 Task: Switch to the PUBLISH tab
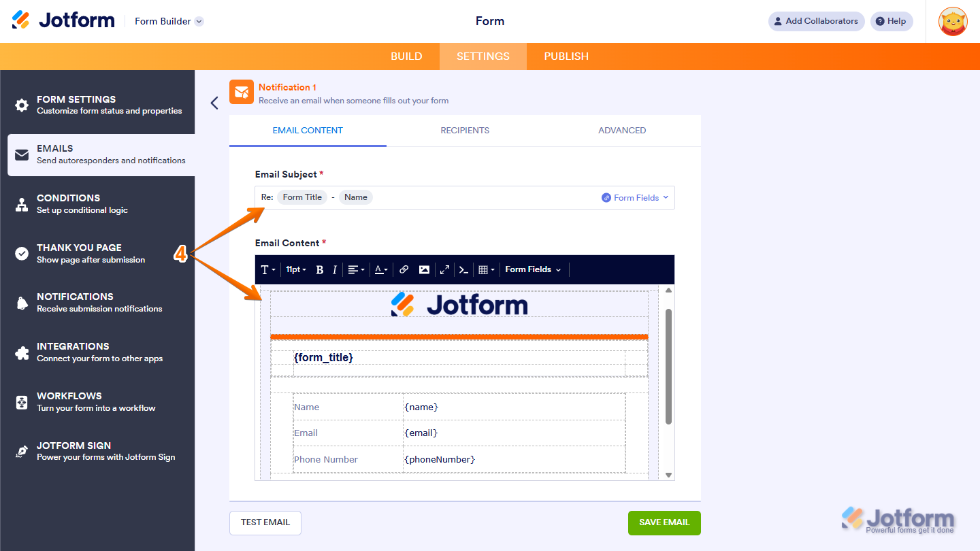(x=566, y=56)
